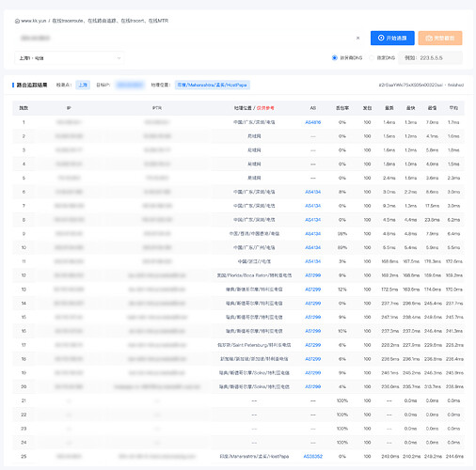The height and width of the screenshot is (470, 476).
Task: Click the blue Shanghai probe tag
Action: [83, 85]
